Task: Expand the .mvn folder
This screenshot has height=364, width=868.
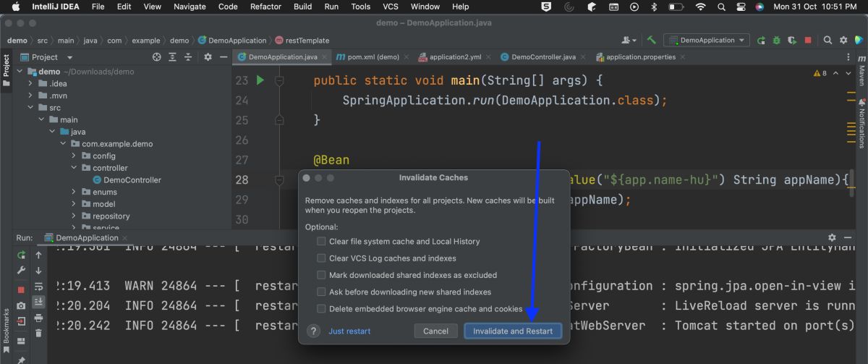Action: [31, 96]
